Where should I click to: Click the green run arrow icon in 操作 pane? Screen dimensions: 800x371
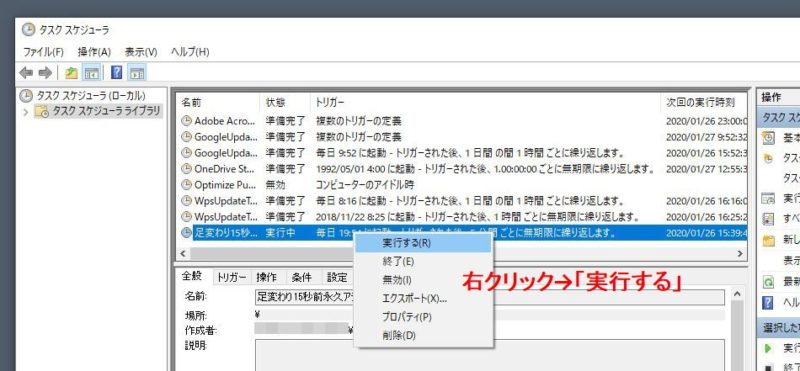[x=768, y=348]
